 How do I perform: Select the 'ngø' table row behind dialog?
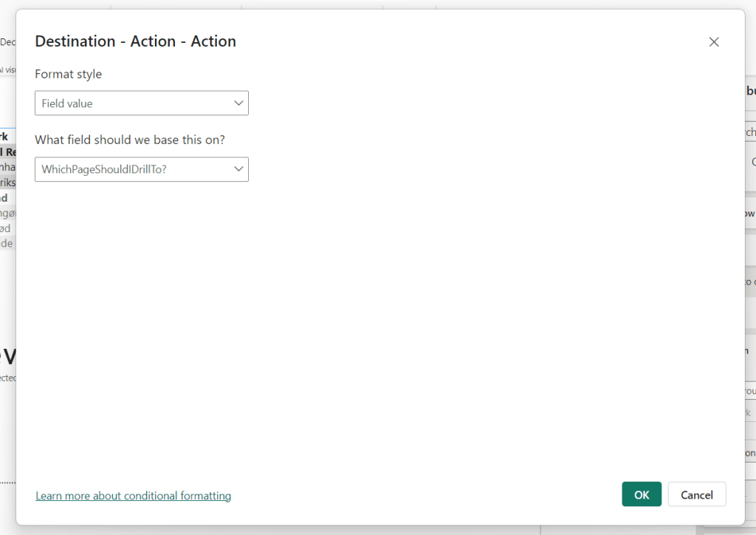point(7,213)
